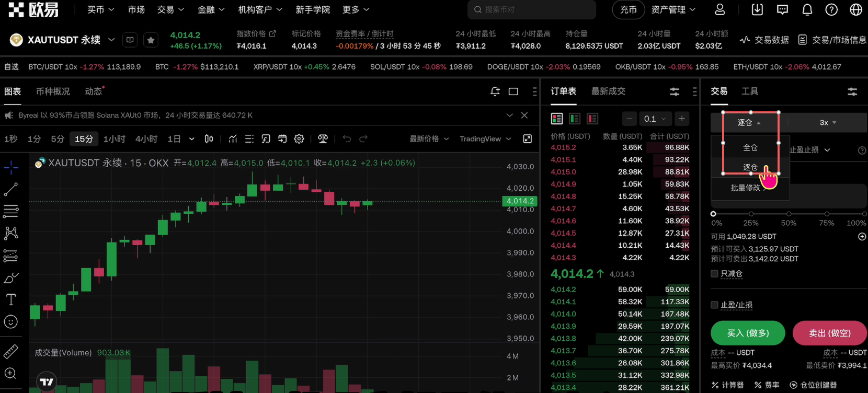Image resolution: width=868 pixels, height=393 pixels.
Task: Click the 买入 (做多) button
Action: [748, 333]
